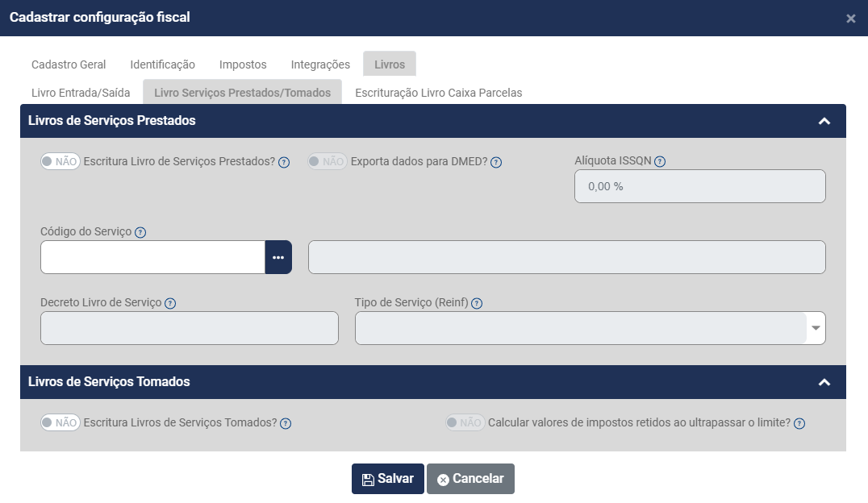Image resolution: width=868 pixels, height=503 pixels.
Task: Click help icon beside Código do Serviço
Action: (140, 232)
